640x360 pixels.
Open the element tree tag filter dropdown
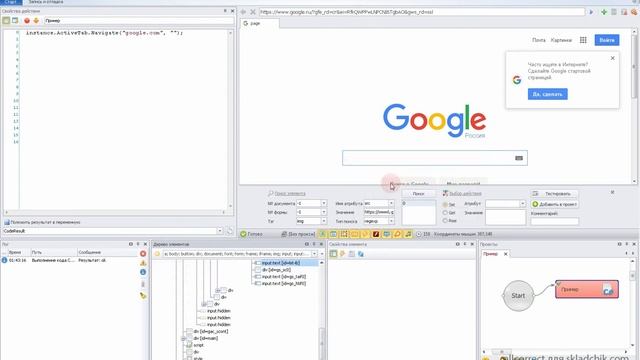[x=314, y=254]
